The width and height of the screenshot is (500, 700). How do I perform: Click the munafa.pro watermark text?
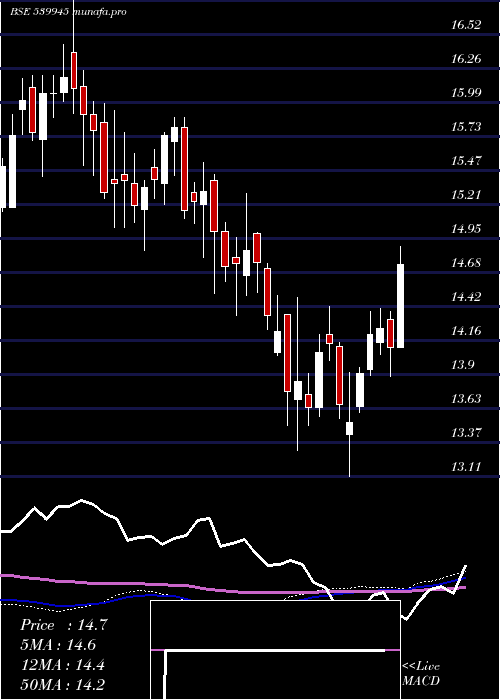click(x=99, y=12)
